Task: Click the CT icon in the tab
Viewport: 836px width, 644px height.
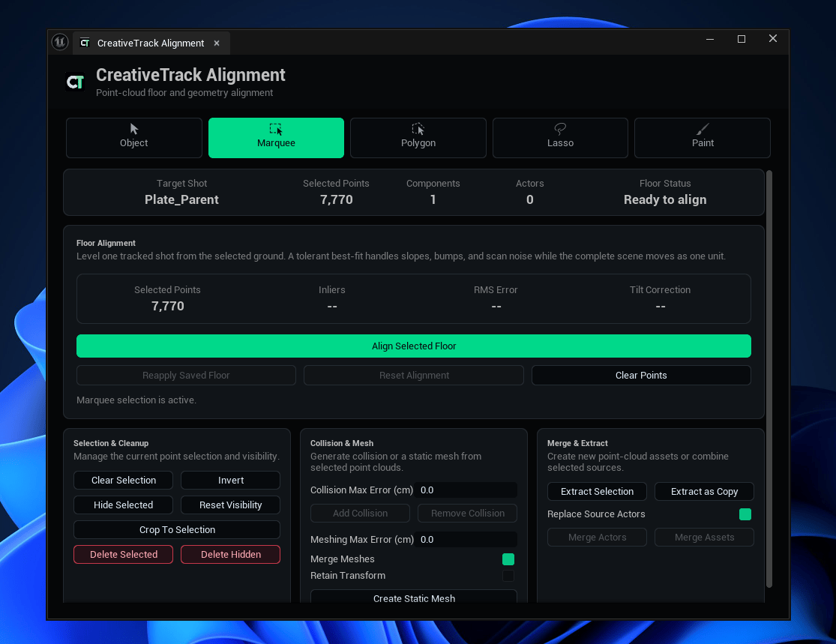Action: tap(85, 43)
